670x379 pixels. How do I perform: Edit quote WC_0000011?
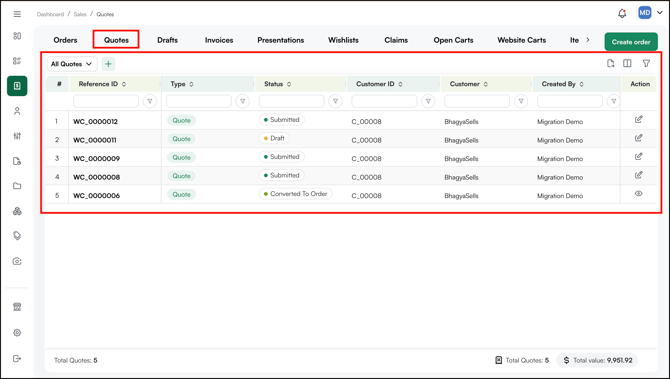point(638,138)
